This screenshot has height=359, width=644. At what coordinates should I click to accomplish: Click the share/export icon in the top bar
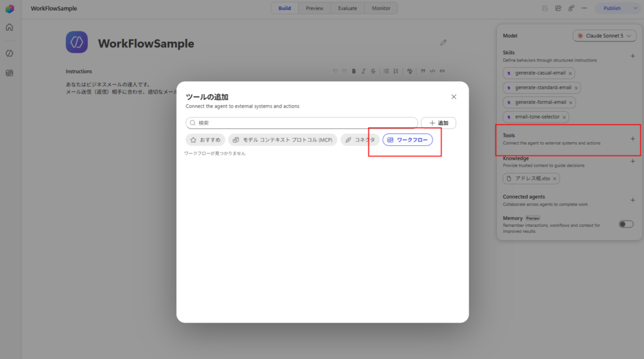click(558, 8)
